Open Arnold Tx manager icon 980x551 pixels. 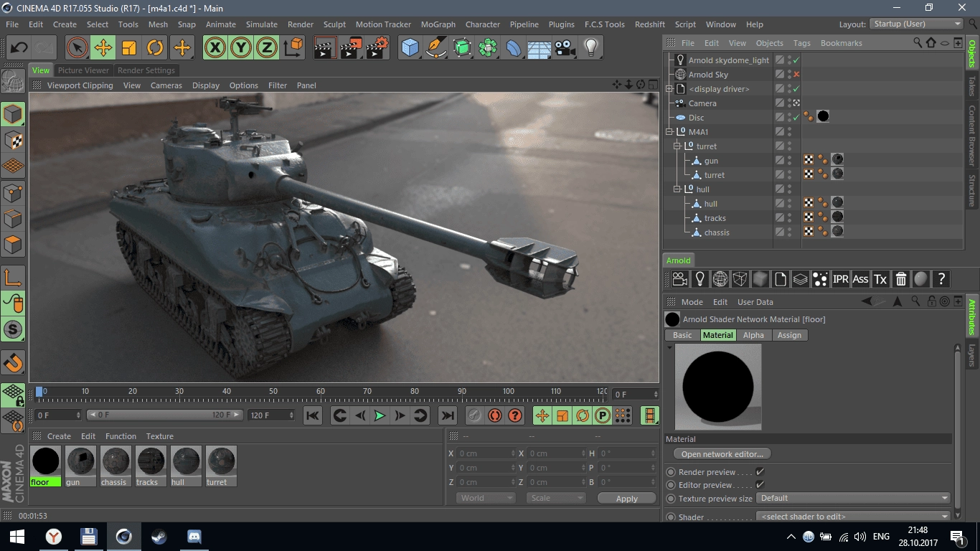click(x=880, y=279)
